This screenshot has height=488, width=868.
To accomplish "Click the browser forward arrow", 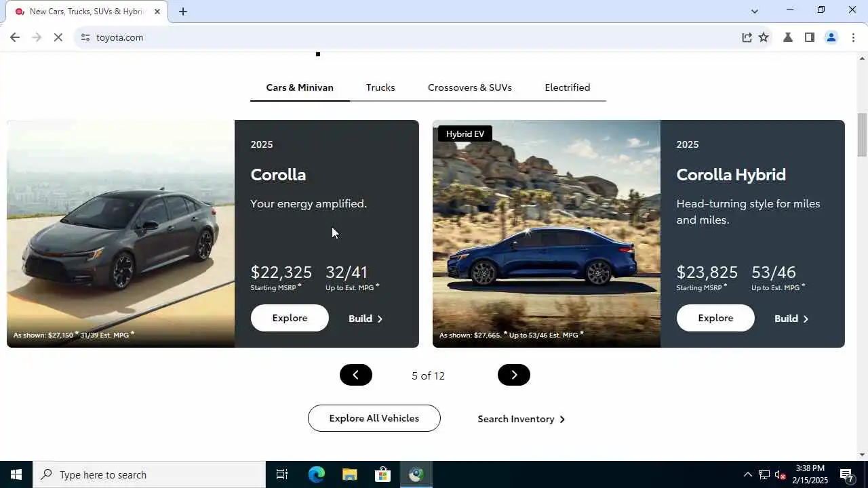I will [37, 37].
